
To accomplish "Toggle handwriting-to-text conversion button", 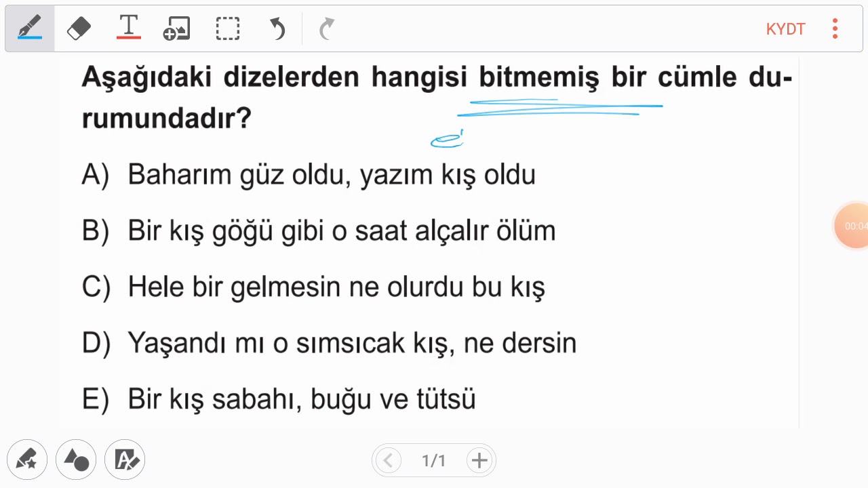I will click(125, 460).
